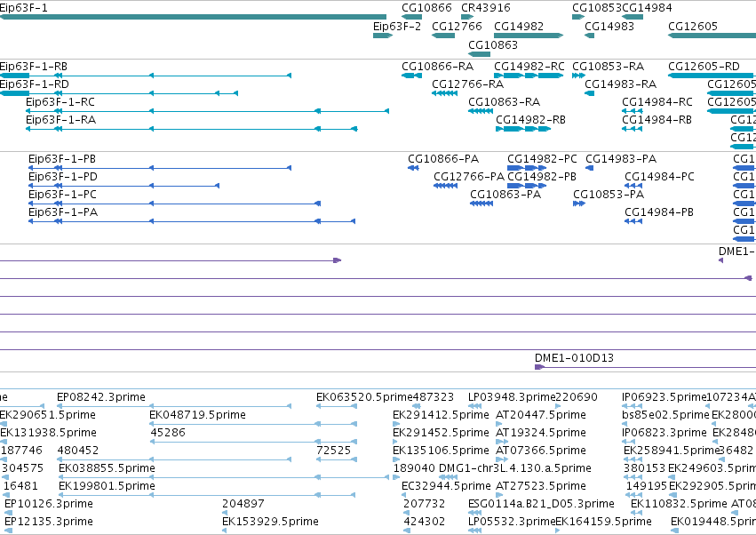The height and width of the screenshot is (535, 756).
Task: Click transcript CG10853-RA
Action: [x=608, y=67]
